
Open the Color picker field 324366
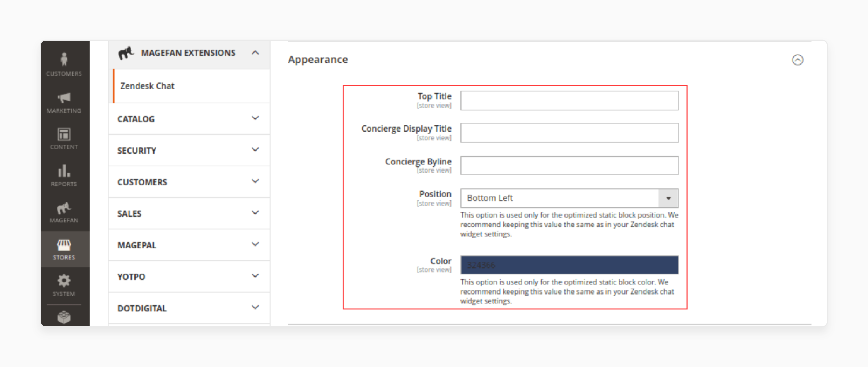coord(569,265)
